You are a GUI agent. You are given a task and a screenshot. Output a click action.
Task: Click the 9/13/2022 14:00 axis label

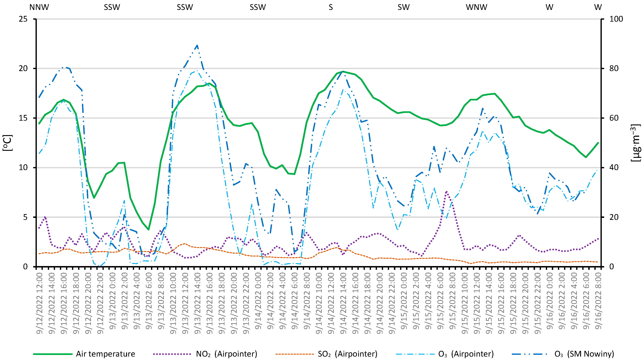[x=198, y=303]
